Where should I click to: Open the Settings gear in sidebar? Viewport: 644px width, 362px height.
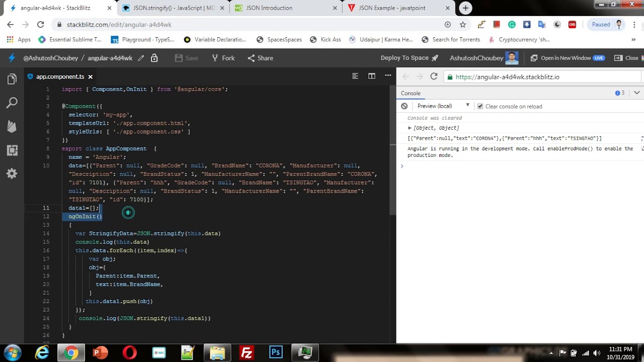[x=12, y=173]
